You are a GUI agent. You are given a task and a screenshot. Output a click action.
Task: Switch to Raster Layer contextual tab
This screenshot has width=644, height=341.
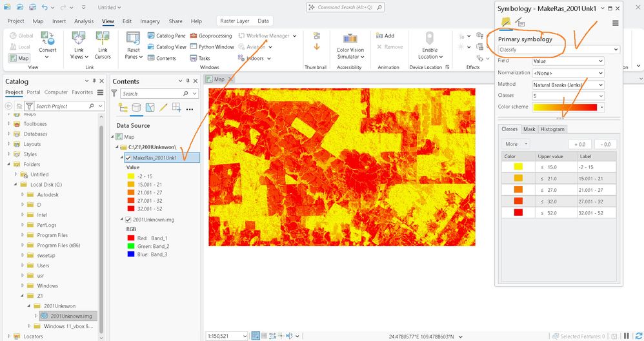234,21
